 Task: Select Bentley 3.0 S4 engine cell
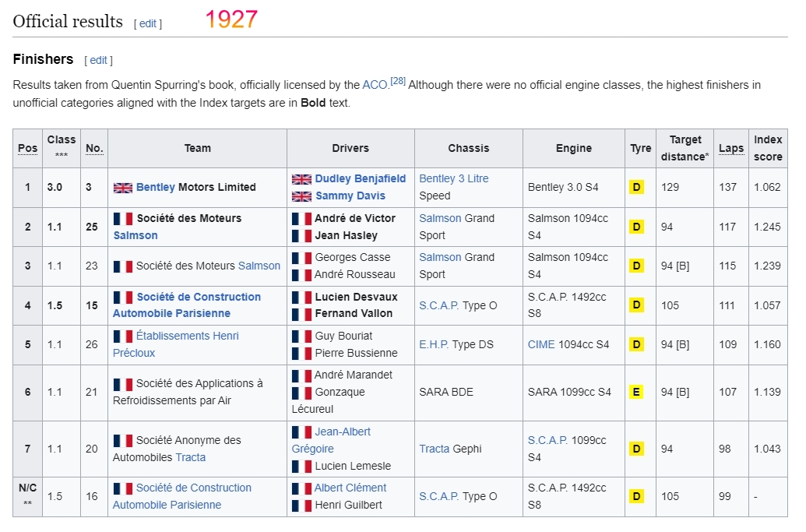coord(574,187)
